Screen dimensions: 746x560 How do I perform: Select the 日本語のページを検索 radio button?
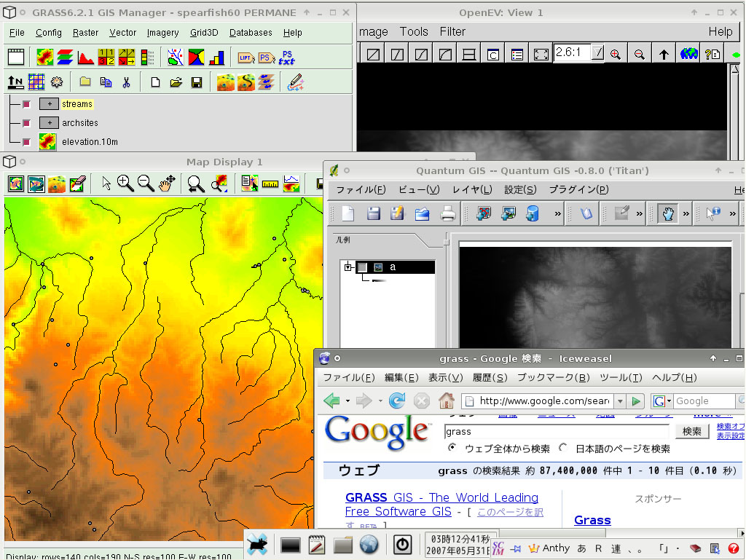[563, 447]
